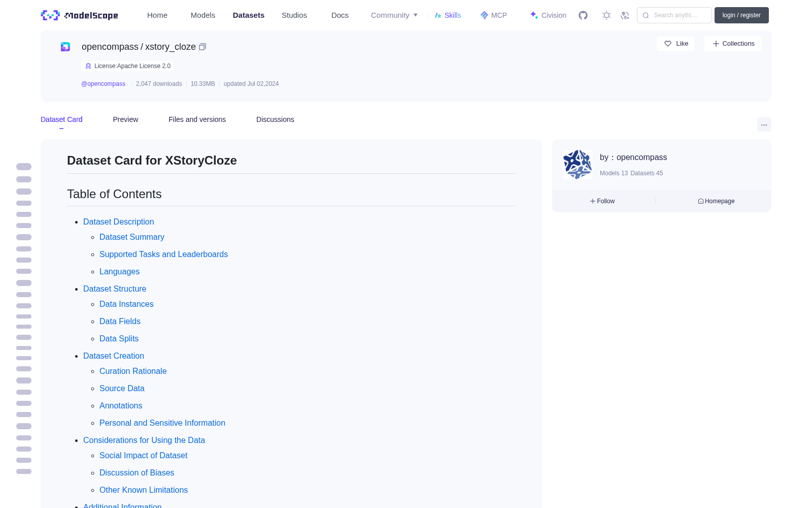Open the Discussions tab

point(275,119)
